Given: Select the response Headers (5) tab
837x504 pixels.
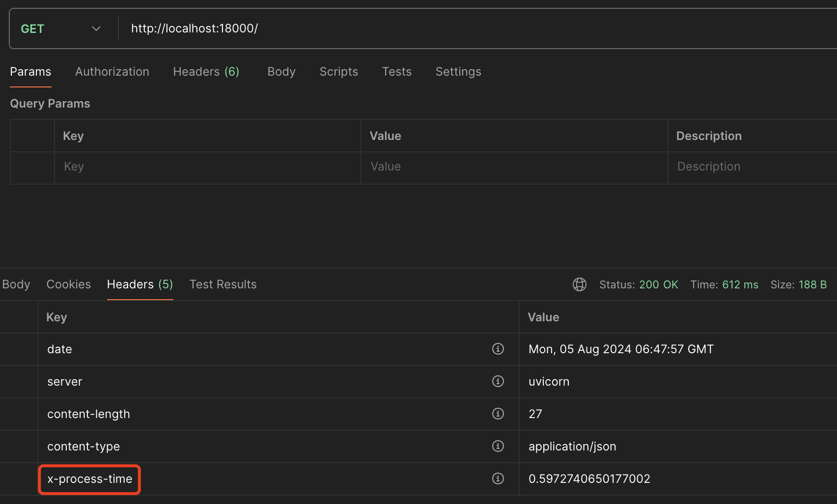Looking at the screenshot, I should pyautogui.click(x=140, y=284).
